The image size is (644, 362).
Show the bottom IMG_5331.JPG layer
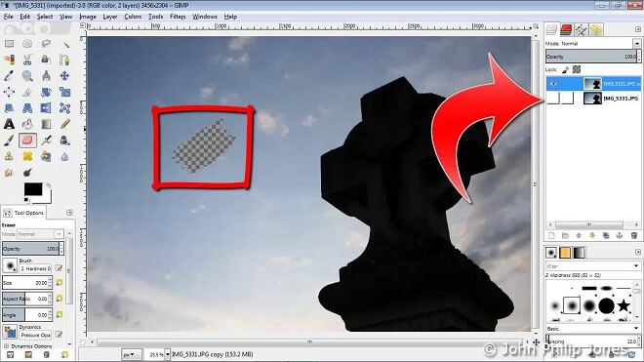[553, 99]
